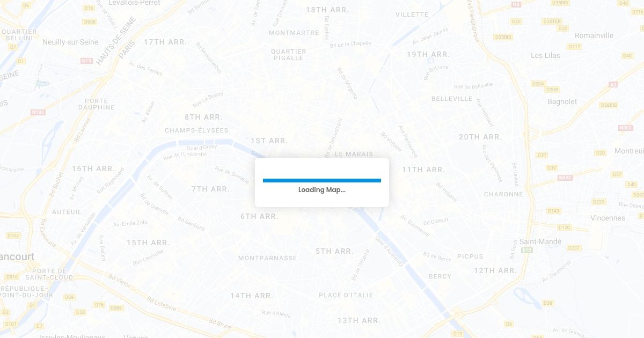The width and height of the screenshot is (644, 338).
Task: Click the Bagnolet town label
Action: pos(562,101)
